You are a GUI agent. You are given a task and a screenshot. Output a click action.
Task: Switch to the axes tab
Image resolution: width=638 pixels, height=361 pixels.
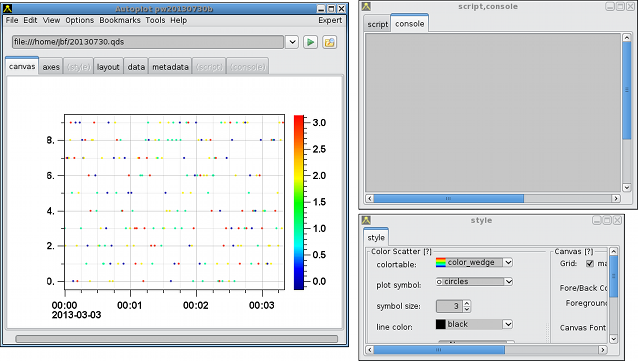[51, 67]
